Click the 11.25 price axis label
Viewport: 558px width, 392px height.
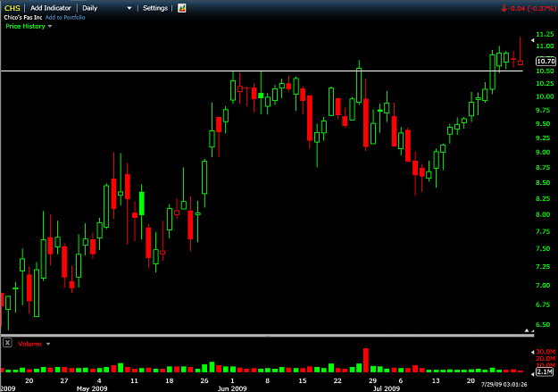click(545, 34)
